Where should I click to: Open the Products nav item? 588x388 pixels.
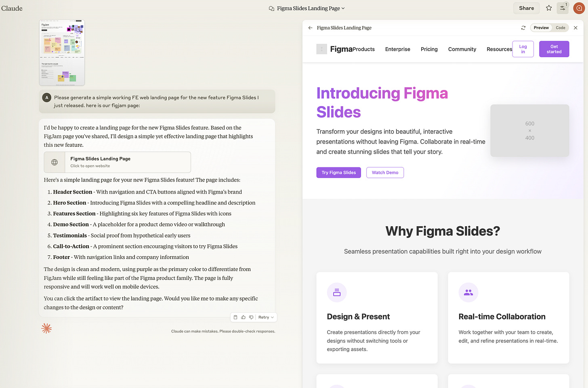tap(363, 49)
